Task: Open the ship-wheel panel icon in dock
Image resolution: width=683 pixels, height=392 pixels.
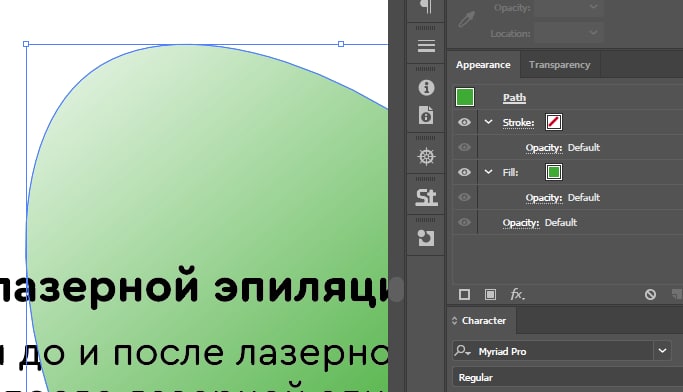Action: (x=426, y=156)
